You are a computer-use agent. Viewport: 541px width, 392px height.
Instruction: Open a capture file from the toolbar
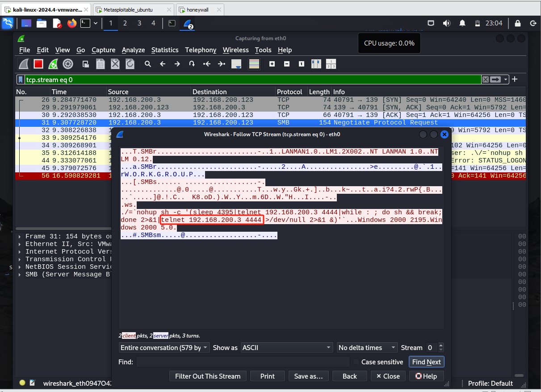point(86,64)
